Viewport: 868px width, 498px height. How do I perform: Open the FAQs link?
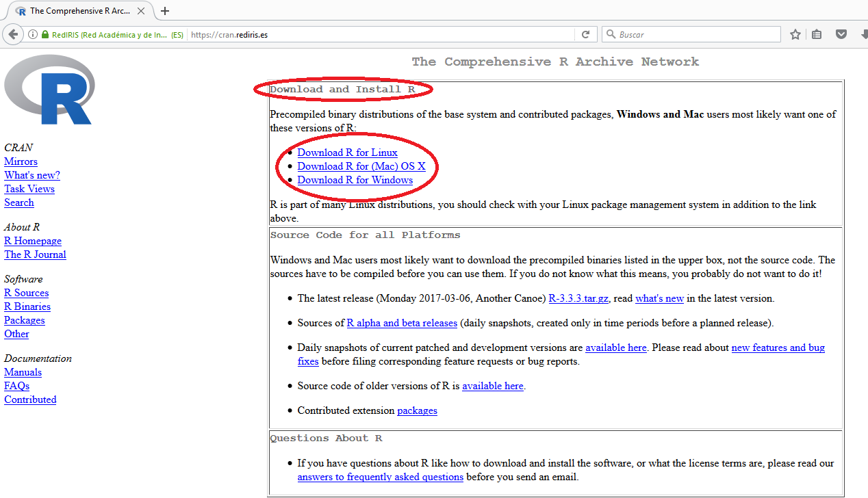click(x=16, y=386)
